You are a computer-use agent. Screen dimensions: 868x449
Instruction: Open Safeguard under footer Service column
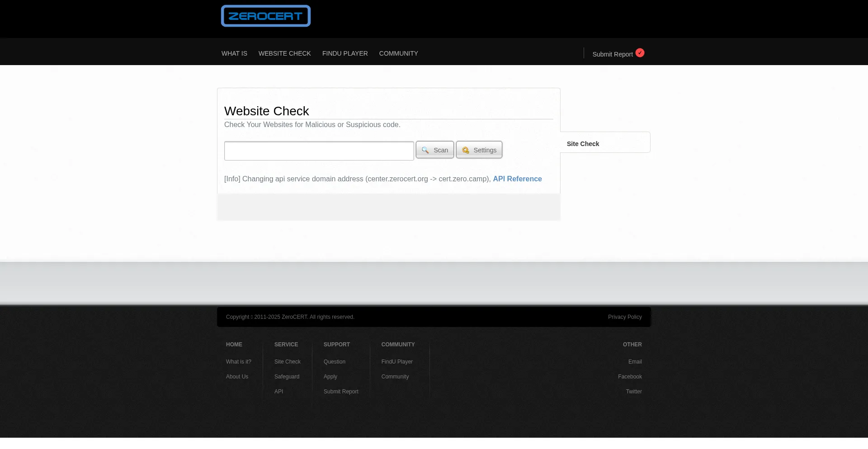coord(287,377)
